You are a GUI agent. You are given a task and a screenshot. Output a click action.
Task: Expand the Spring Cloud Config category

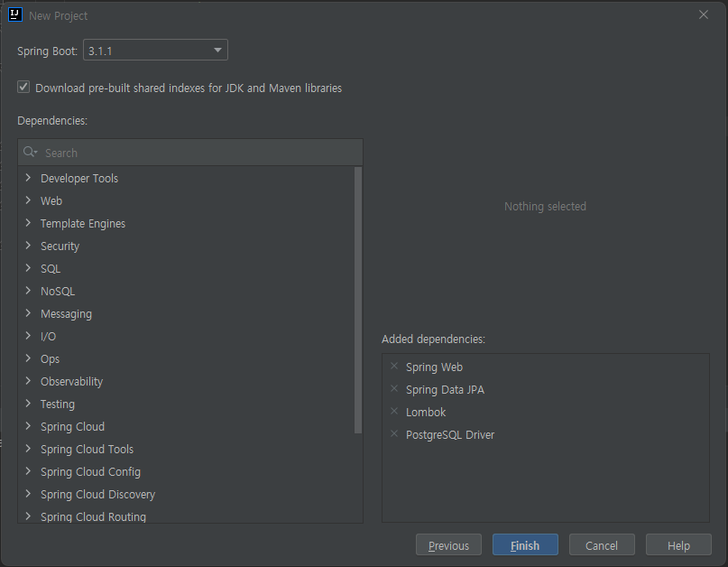[28, 470]
